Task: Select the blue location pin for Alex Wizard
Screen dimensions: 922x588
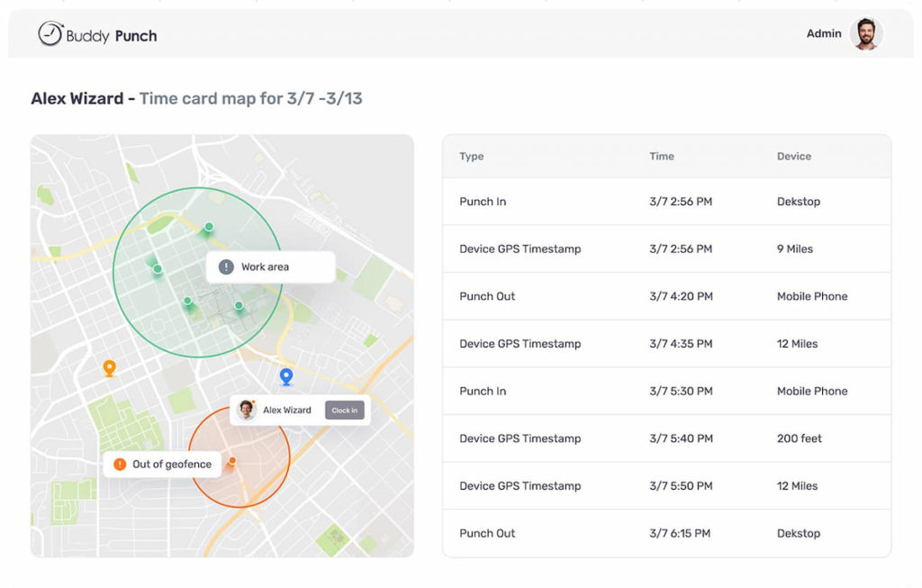Action: 287,376
